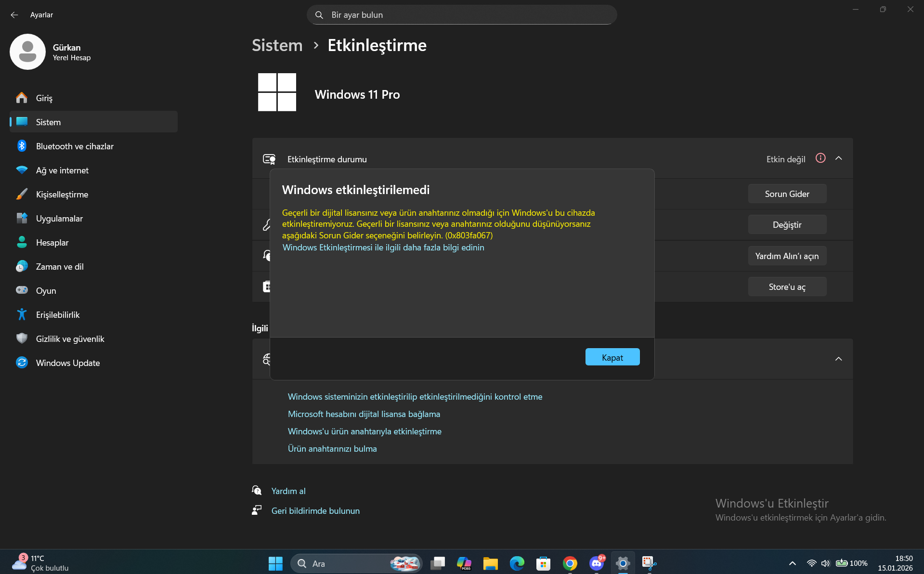Click the Yardım al help icon
Image resolution: width=924 pixels, height=574 pixels.
257,490
